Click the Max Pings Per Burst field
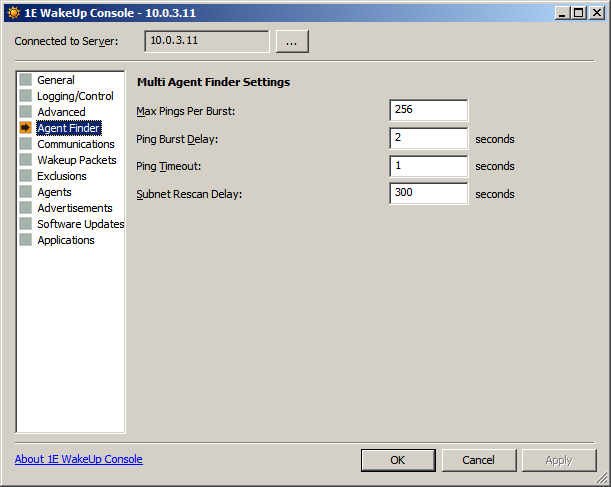The image size is (611, 487). pyautogui.click(x=429, y=110)
